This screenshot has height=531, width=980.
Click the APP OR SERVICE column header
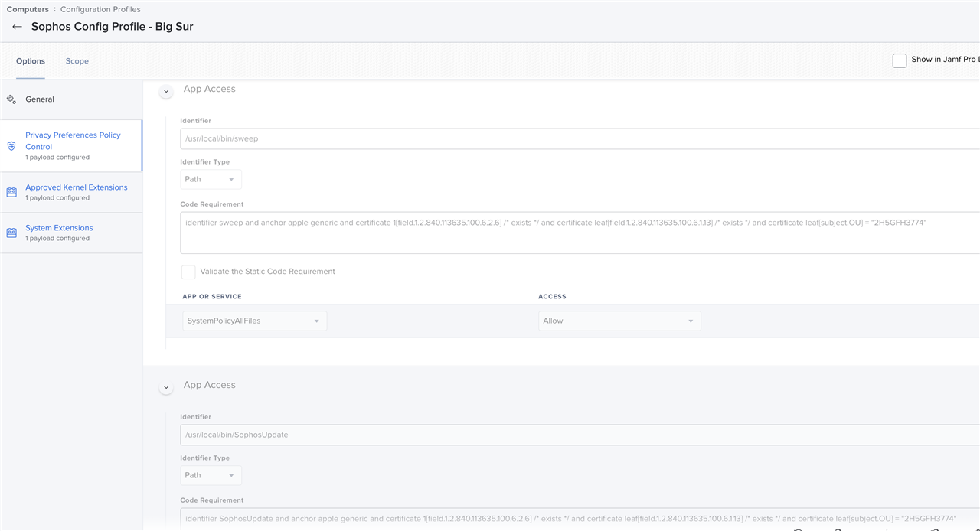click(212, 296)
